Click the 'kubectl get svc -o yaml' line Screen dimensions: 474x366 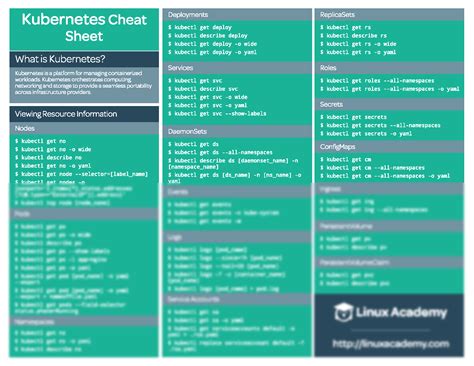tap(208, 105)
